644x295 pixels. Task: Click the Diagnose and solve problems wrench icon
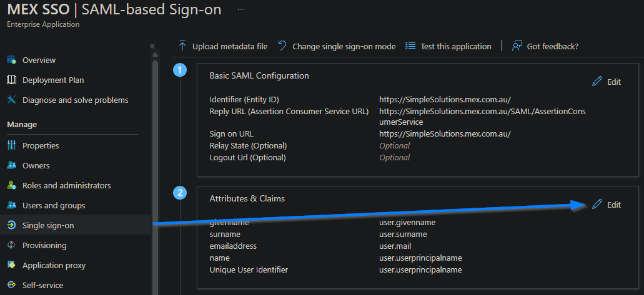(11, 100)
